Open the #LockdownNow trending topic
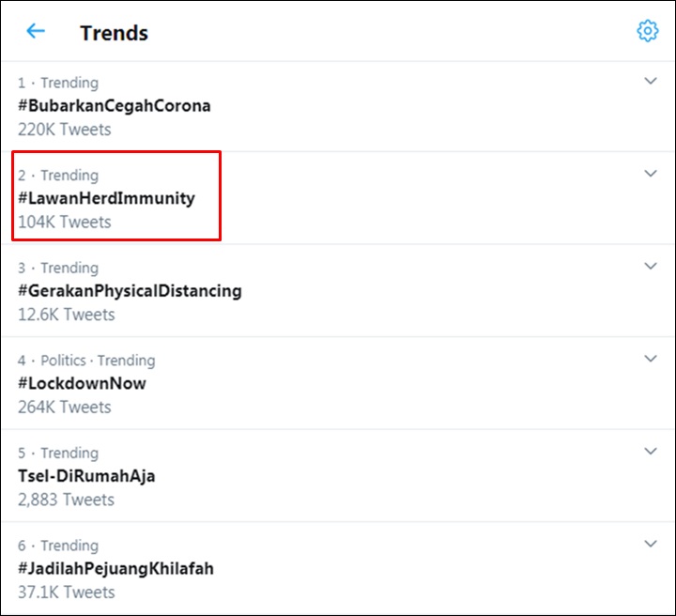Screen dimensions: 676x616 coord(82,383)
